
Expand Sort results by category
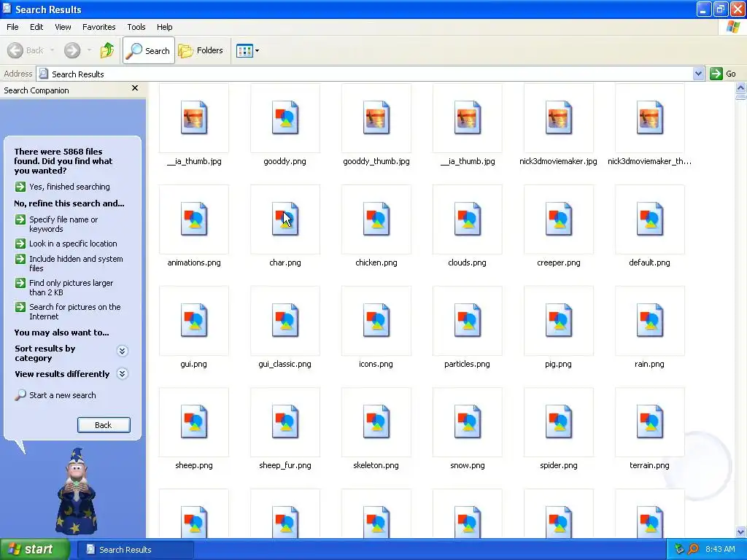point(122,351)
